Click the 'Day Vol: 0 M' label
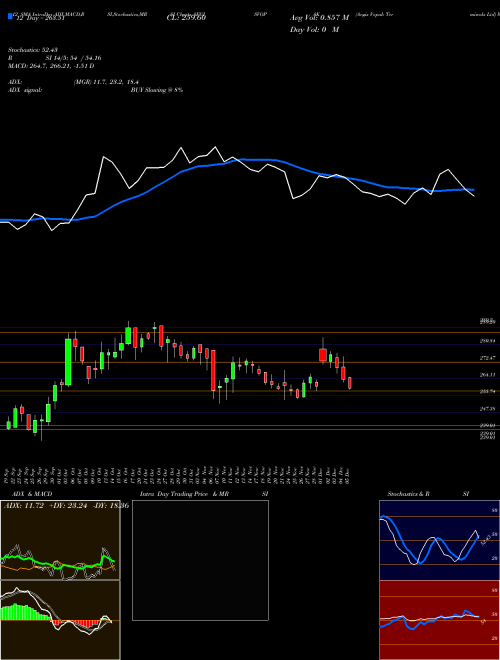 coord(314,30)
